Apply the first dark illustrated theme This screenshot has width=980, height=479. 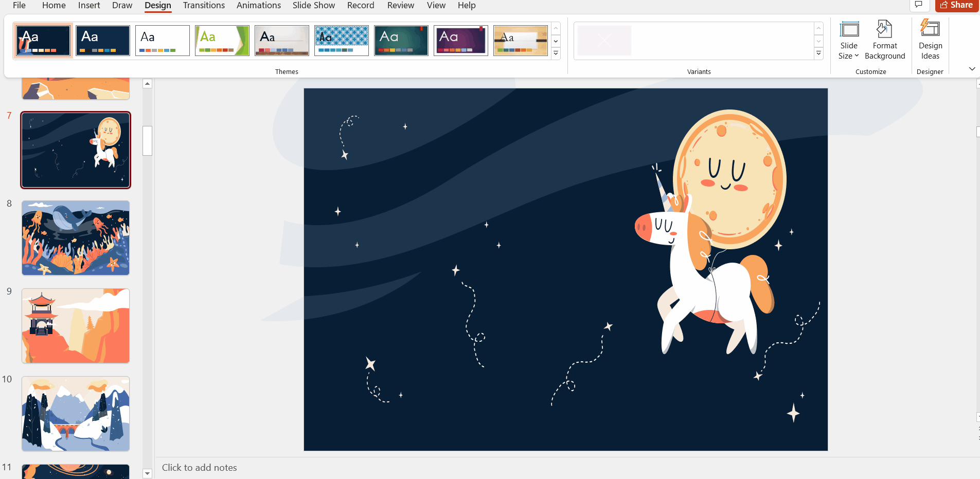(x=43, y=41)
